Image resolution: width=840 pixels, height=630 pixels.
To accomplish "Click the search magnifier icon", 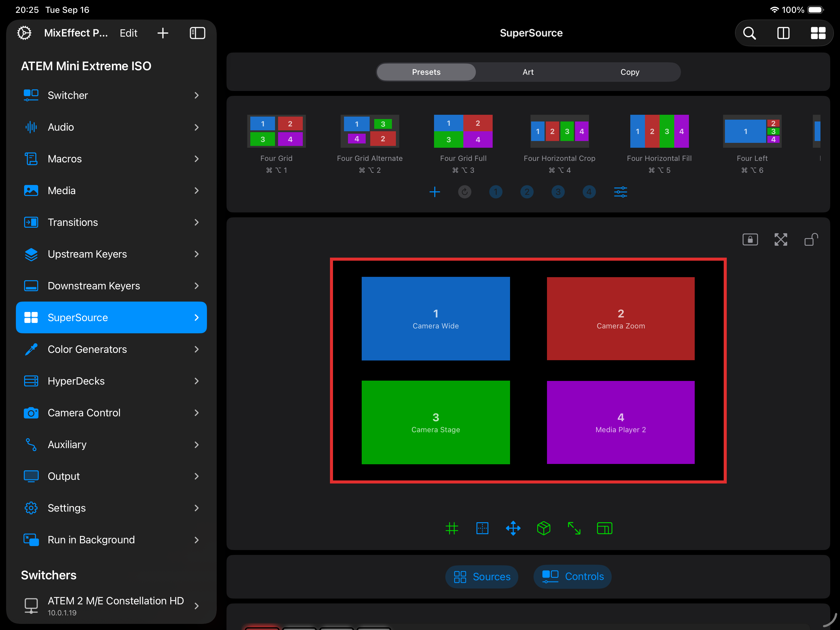I will click(749, 33).
